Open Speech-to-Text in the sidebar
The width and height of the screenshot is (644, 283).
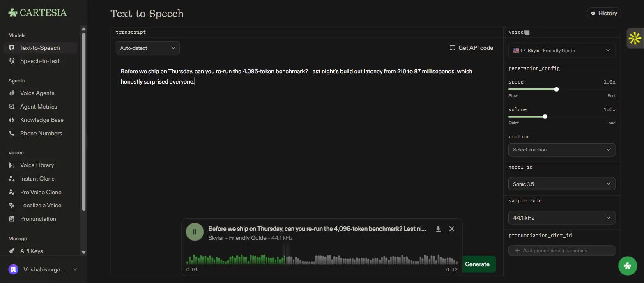[x=40, y=61]
